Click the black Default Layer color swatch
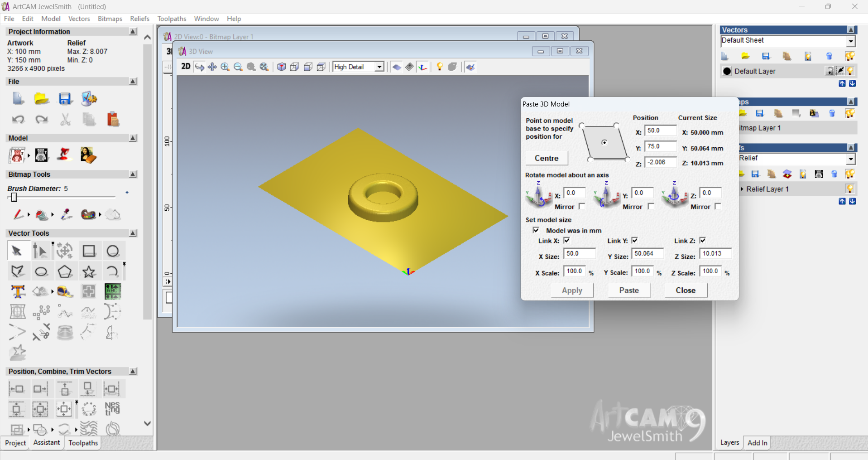The width and height of the screenshot is (868, 460). (x=727, y=71)
